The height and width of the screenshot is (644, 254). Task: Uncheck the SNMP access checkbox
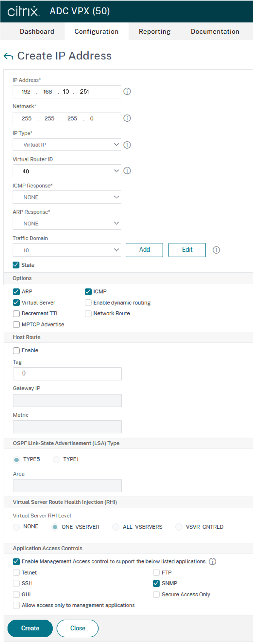coord(156,584)
